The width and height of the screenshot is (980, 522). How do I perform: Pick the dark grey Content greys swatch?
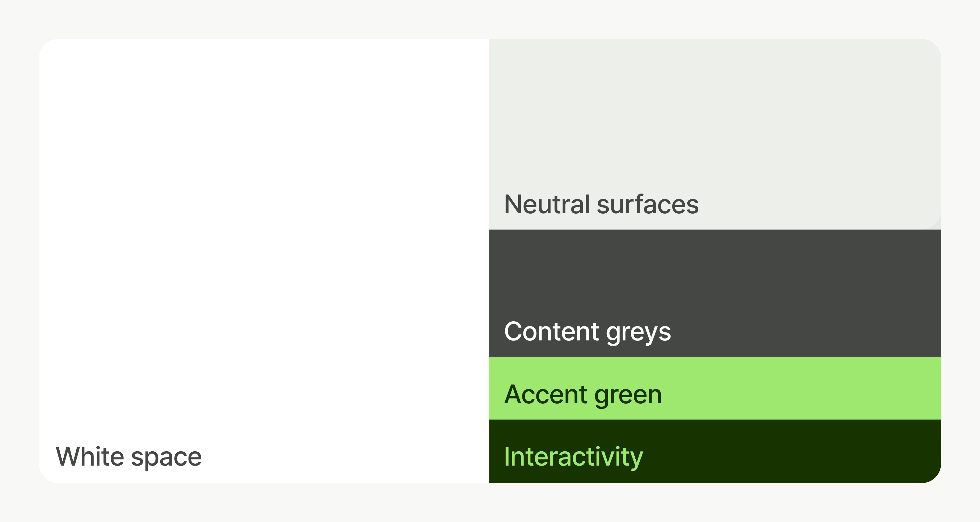[715, 274]
